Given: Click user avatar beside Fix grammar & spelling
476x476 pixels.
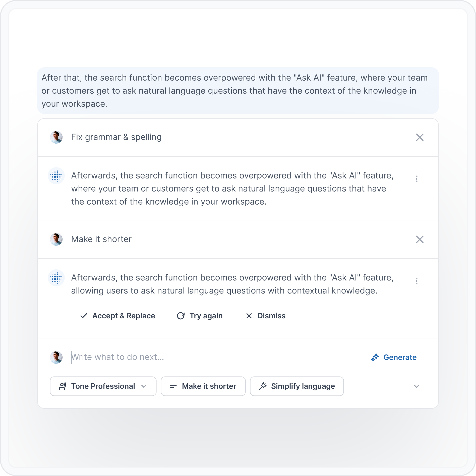Looking at the screenshot, I should click(56, 137).
